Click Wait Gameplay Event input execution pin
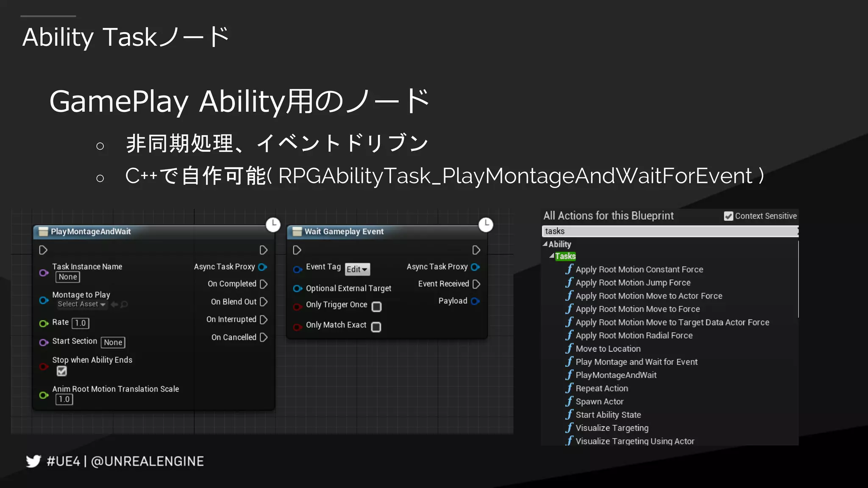868x488 pixels. click(x=297, y=250)
